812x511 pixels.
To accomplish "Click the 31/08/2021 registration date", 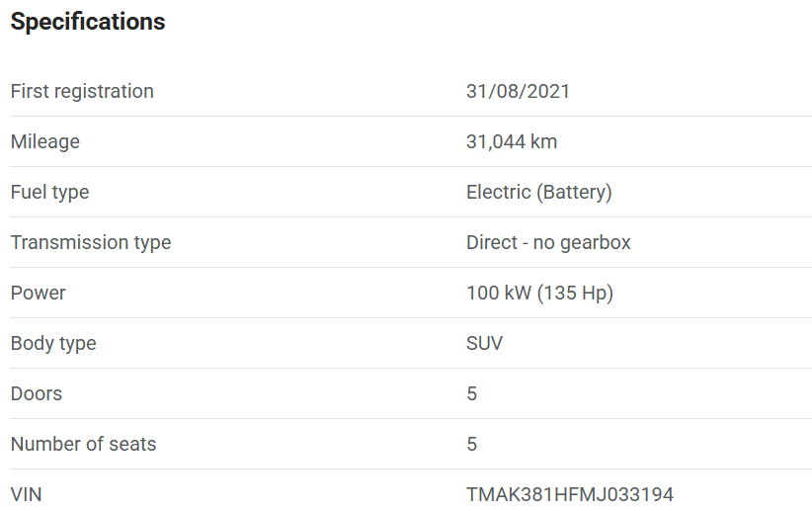I will 518,91.
